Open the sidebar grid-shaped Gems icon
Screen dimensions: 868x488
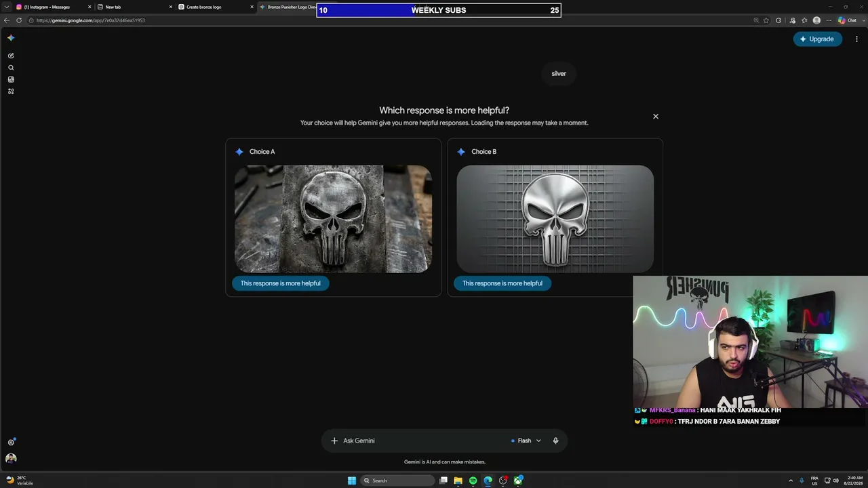pyautogui.click(x=11, y=91)
